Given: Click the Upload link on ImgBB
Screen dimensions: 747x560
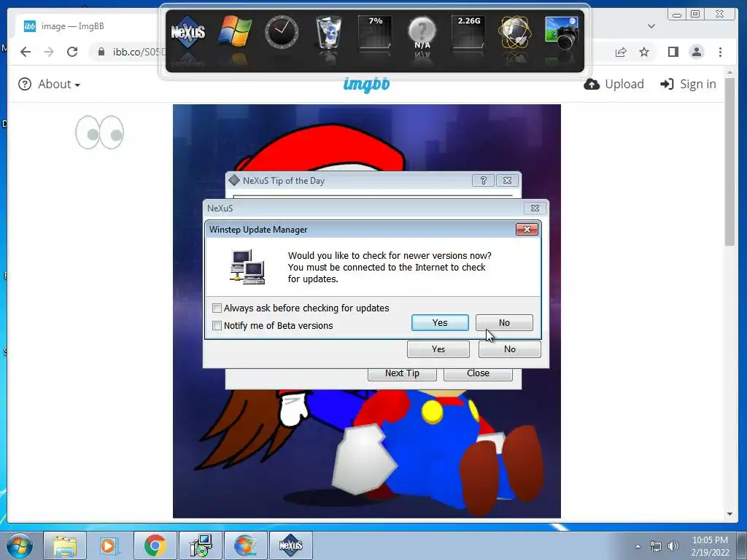Looking at the screenshot, I should click(614, 85).
